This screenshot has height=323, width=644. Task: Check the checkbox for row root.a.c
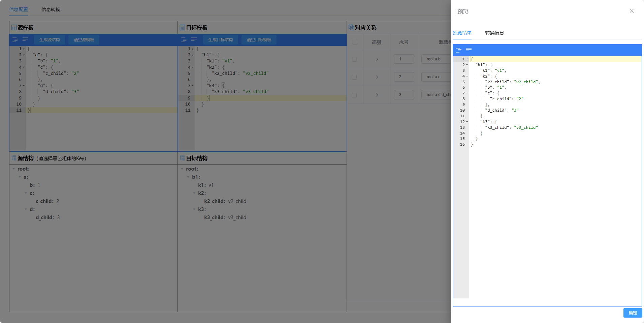pyautogui.click(x=354, y=77)
